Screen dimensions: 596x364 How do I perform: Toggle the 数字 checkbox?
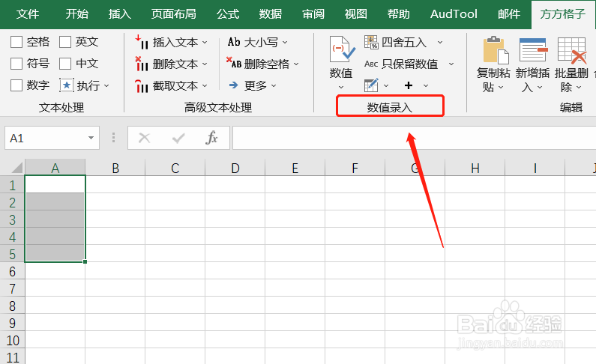pyautogui.click(x=16, y=85)
